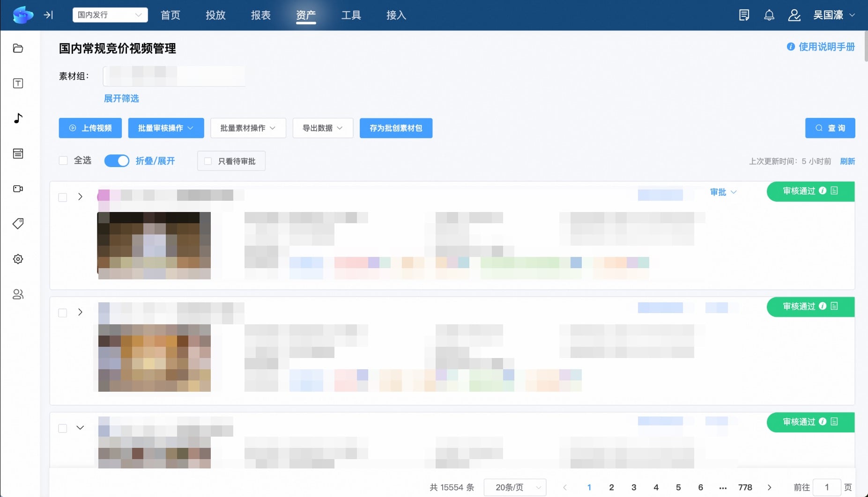
Task: Expand the first video row chevron
Action: point(80,197)
